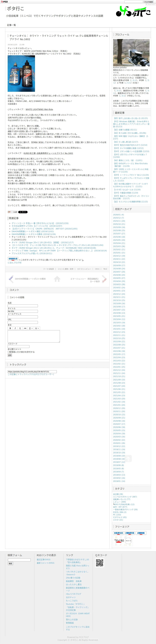Image resolution: width=156 pixels, height=644 pixels.
Task: Open the profile bicycle photo
Action: (x=131, y=53)
